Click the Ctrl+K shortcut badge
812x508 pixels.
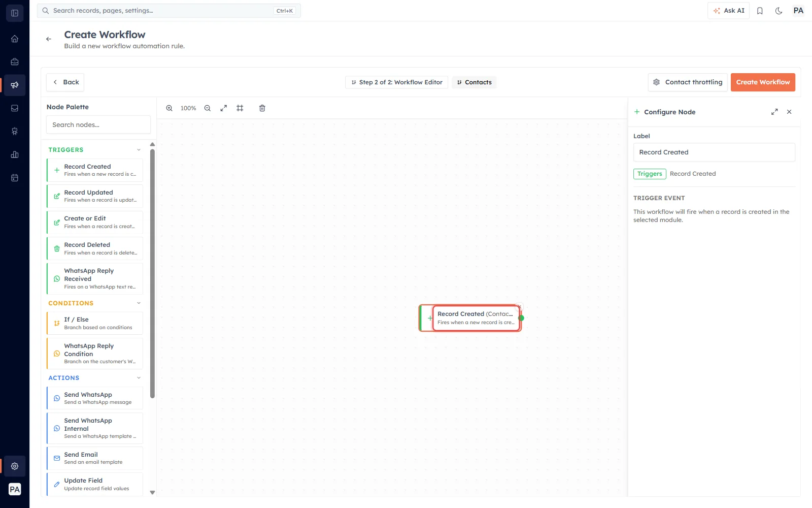tap(285, 11)
